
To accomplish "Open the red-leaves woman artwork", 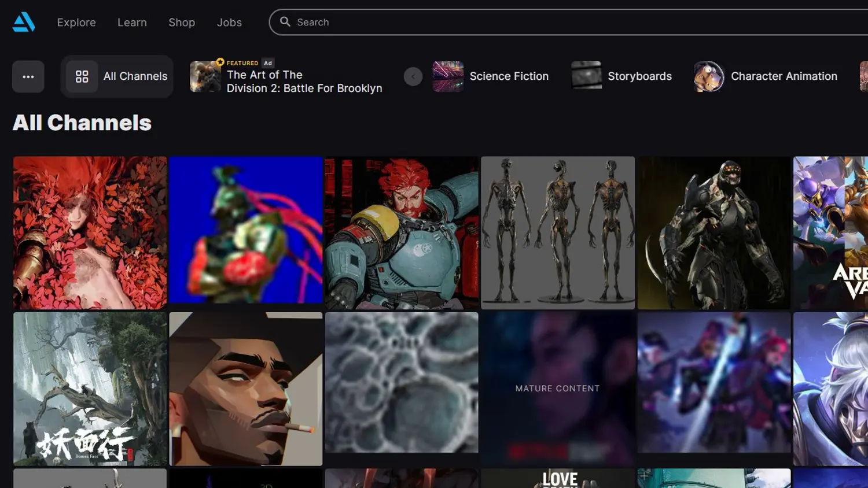I will click(x=90, y=233).
